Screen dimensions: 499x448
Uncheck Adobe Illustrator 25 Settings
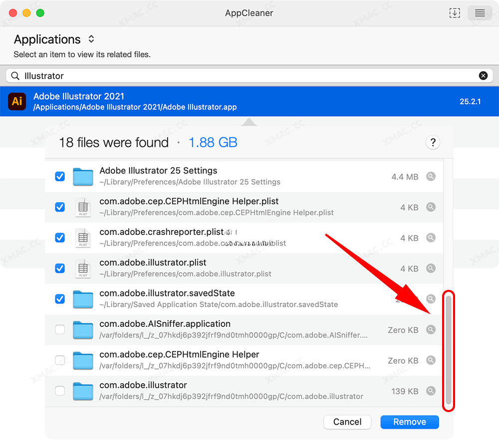[x=60, y=176]
